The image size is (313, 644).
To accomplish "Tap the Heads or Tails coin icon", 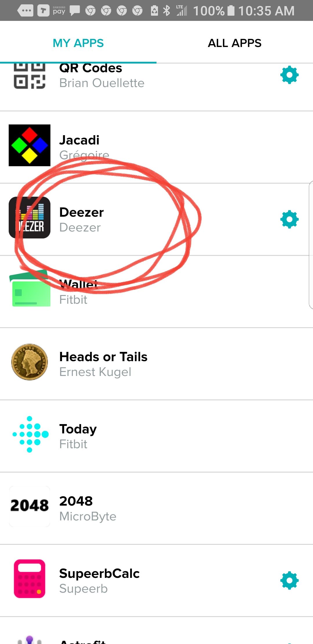I will 30,362.
